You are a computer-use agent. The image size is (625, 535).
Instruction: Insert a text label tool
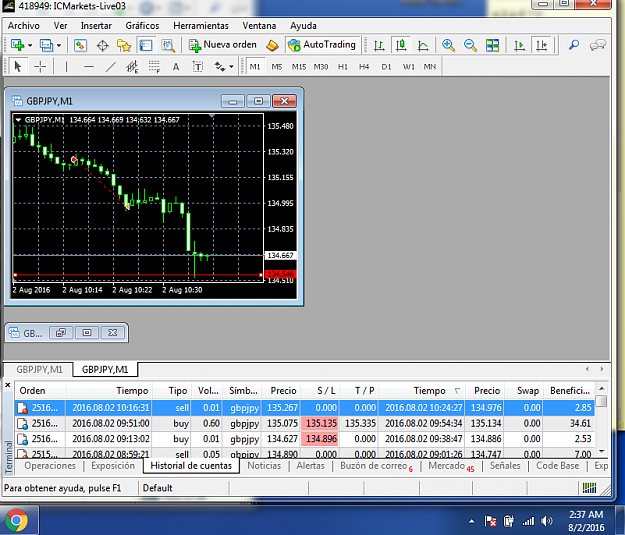(198, 67)
